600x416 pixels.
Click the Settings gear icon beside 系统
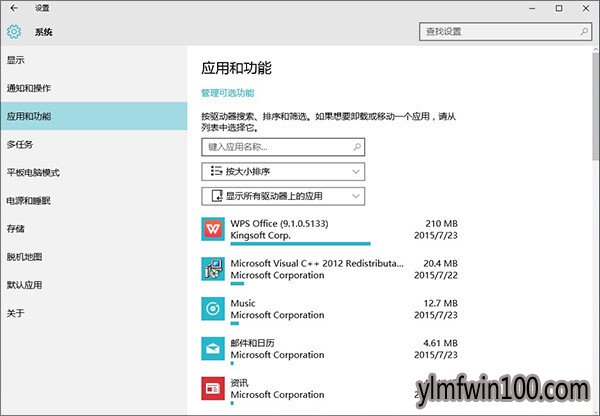pos(14,32)
